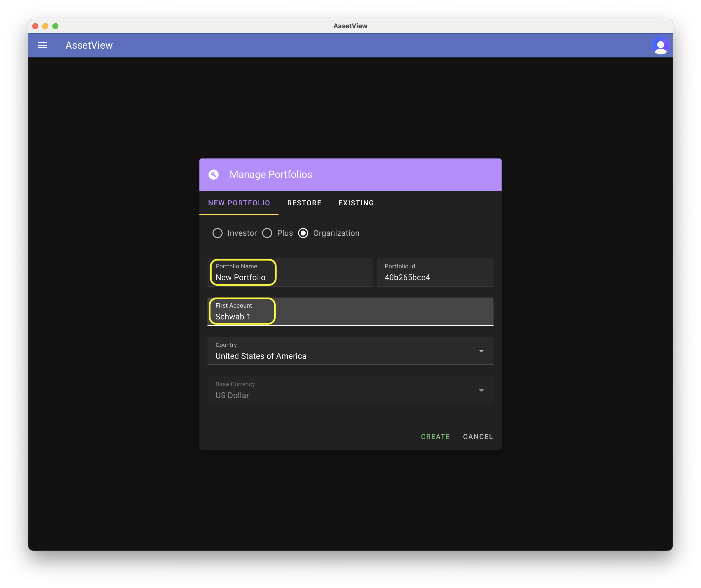This screenshot has width=701, height=588.
Task: Minimize the window with yellow button
Action: click(45, 26)
